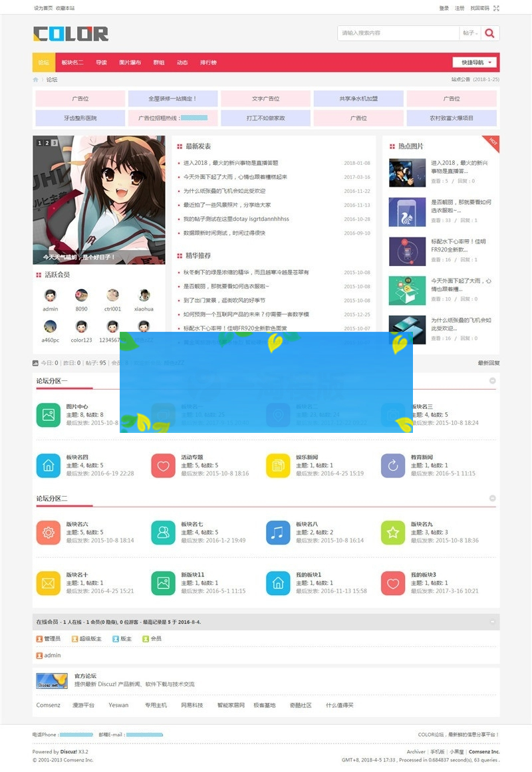The image size is (532, 772).
Task: Expand the people icon board 板块名七
Action: [164, 533]
